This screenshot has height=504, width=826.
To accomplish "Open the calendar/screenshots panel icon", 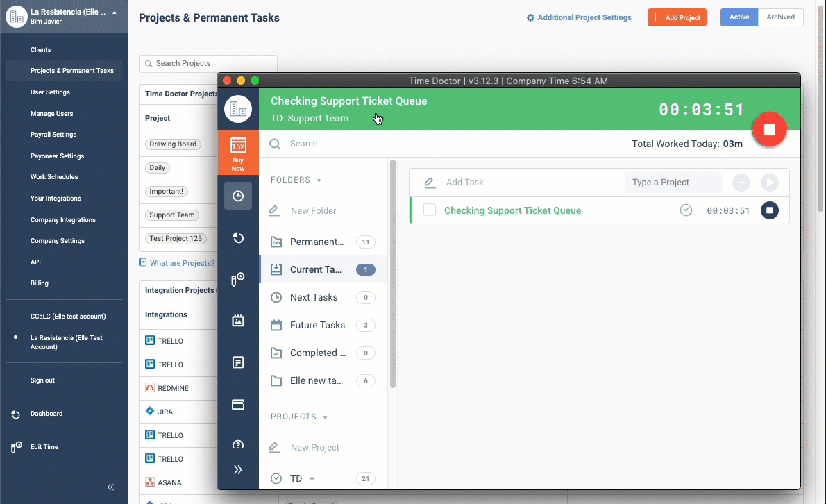I will click(238, 320).
